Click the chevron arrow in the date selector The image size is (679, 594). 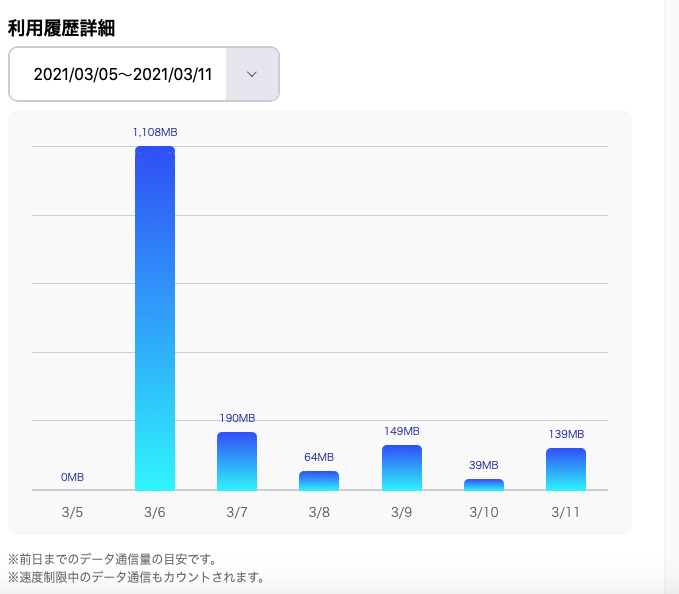pos(252,74)
